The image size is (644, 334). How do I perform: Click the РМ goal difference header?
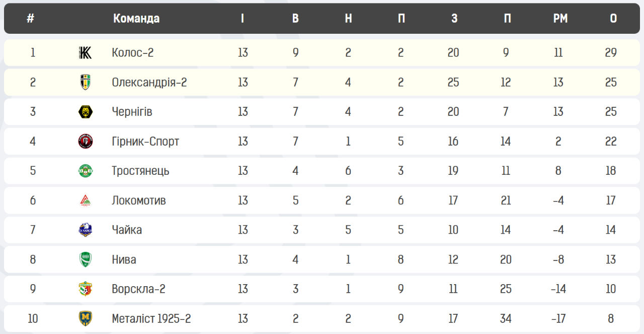[560, 19]
